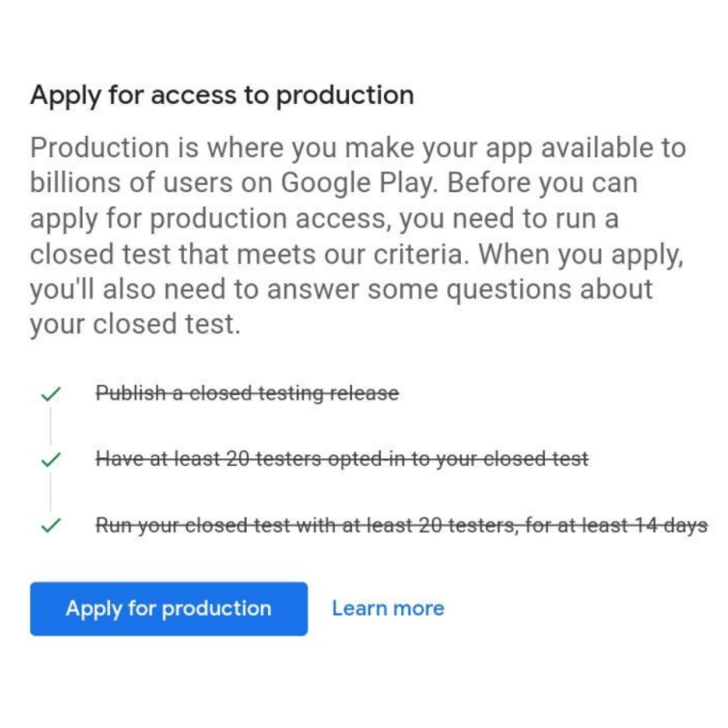Click the Production description paragraph
The image size is (728, 728).
[x=358, y=236]
